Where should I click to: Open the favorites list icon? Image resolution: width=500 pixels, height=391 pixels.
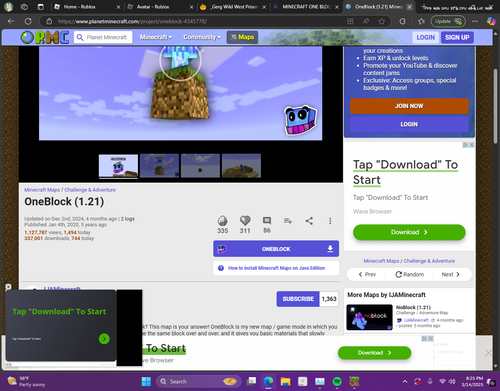click(421, 21)
